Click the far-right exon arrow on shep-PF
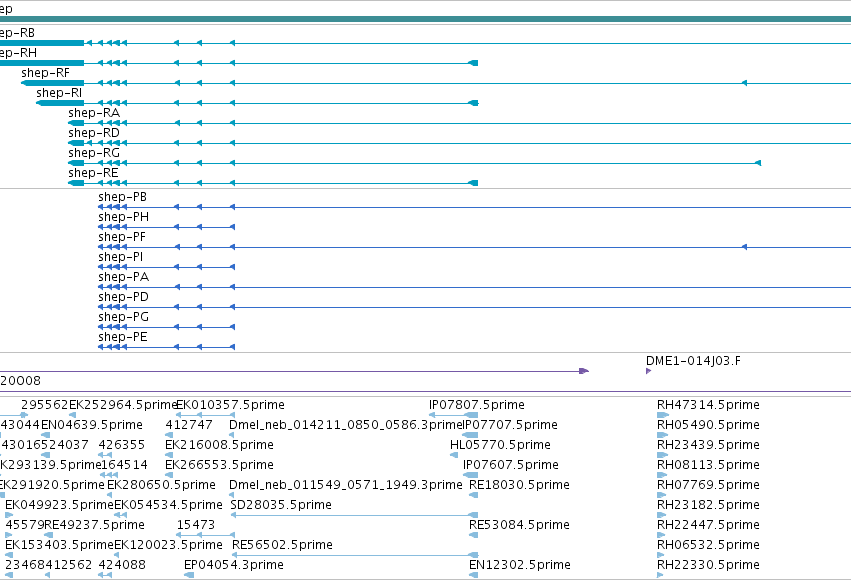851x580 pixels. pyautogui.click(x=744, y=247)
